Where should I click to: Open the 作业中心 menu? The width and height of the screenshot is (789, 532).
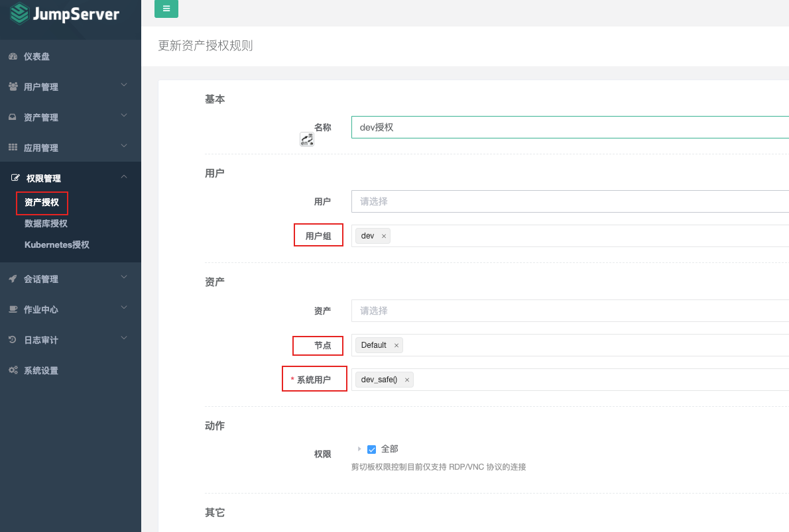70,309
